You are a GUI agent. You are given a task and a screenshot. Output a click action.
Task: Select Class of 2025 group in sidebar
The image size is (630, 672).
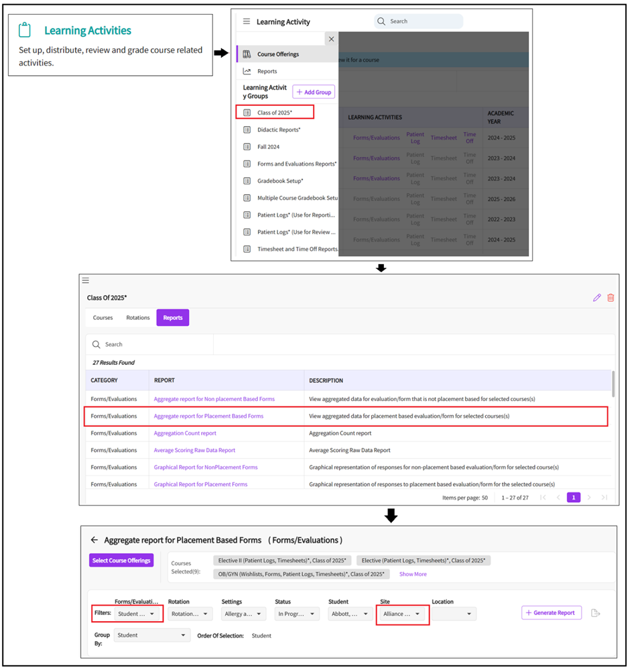pos(275,113)
